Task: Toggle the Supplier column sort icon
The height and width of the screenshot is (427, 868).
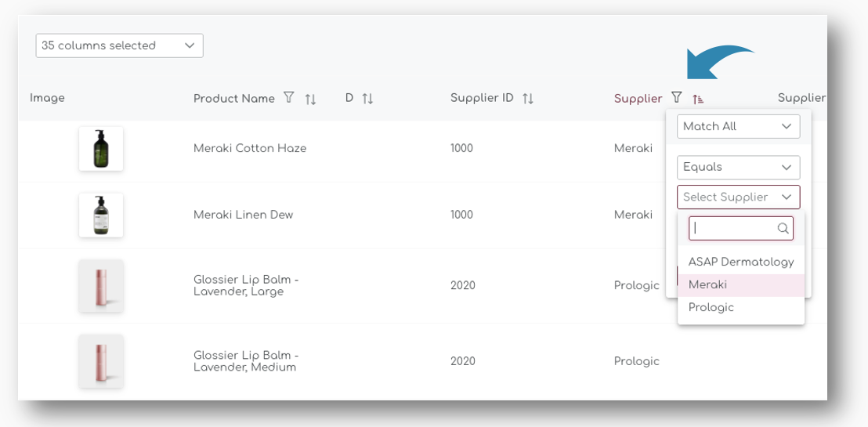Action: point(698,99)
